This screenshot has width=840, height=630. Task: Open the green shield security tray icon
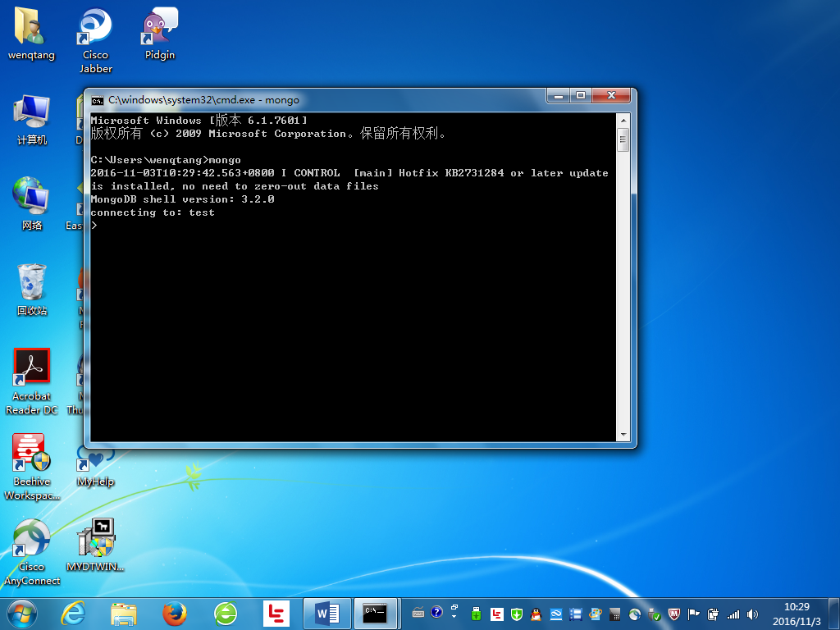517,614
